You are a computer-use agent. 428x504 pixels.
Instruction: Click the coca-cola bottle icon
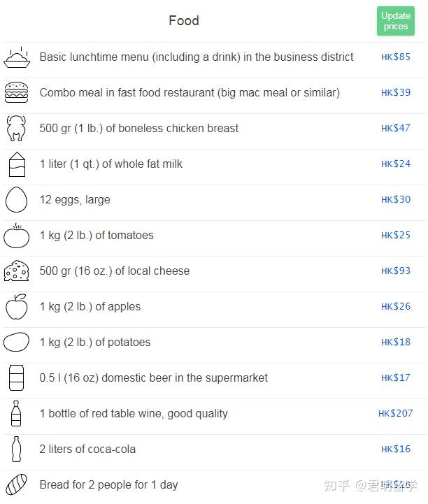[16, 449]
